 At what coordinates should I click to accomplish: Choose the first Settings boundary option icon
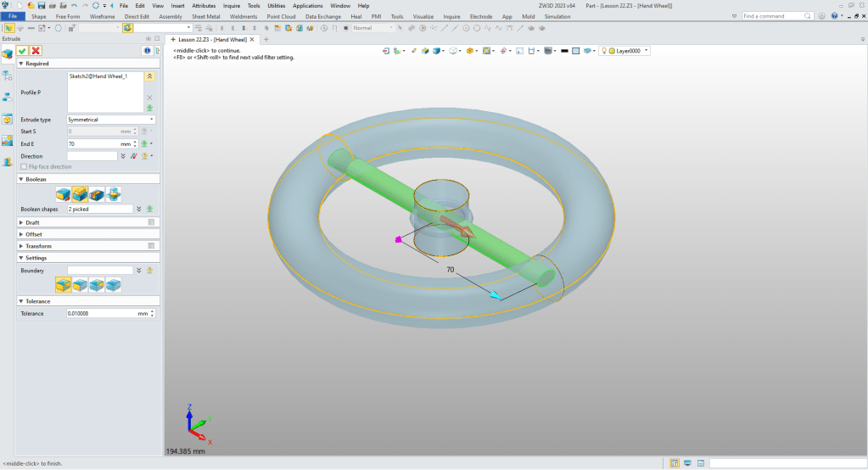pyautogui.click(x=63, y=285)
